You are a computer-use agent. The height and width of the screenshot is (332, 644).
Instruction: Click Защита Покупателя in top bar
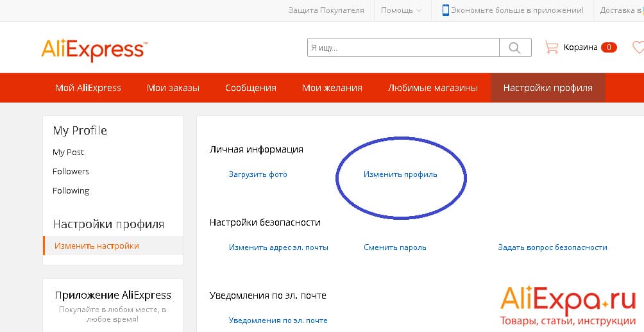[x=326, y=10]
